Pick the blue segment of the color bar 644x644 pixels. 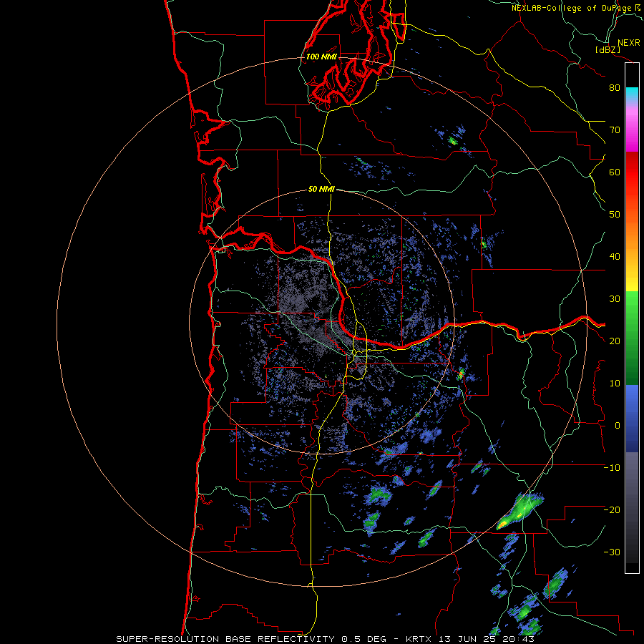point(632,419)
